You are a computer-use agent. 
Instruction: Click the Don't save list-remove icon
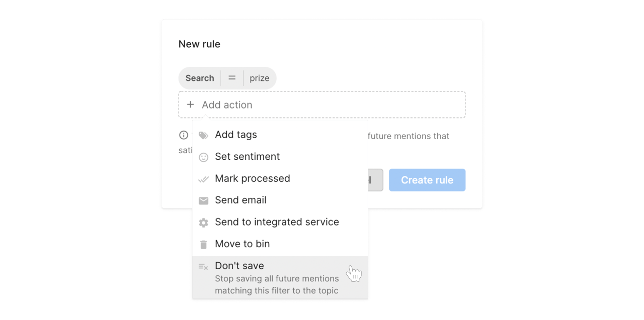(203, 267)
